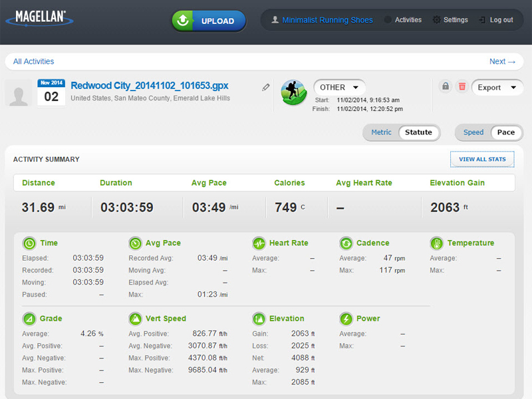This screenshot has height=399, width=532.
Task: Click the red trash delete icon
Action: (x=462, y=86)
